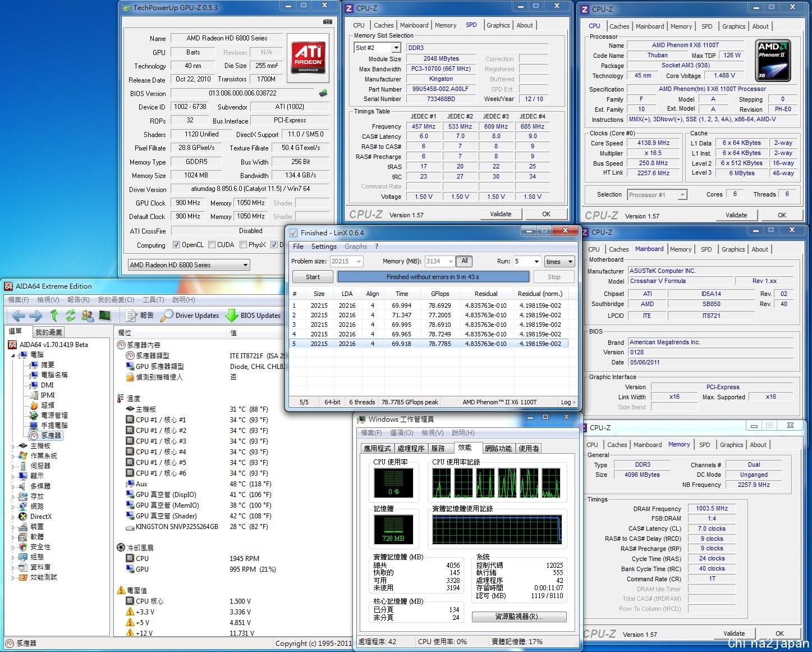Screen dimensions: 812x652
Task: Select 摘要 summary item in AIDA64 tree
Action: pyautogui.click(x=43, y=365)
